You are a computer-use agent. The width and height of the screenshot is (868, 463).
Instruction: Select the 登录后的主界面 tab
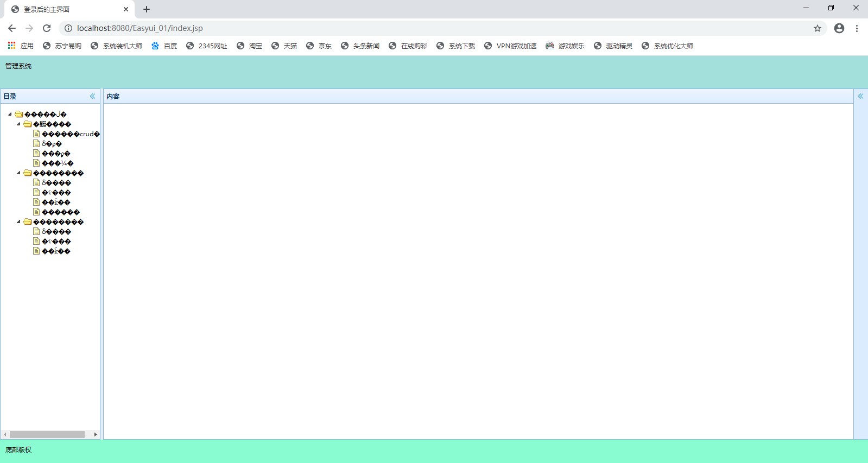(69, 9)
